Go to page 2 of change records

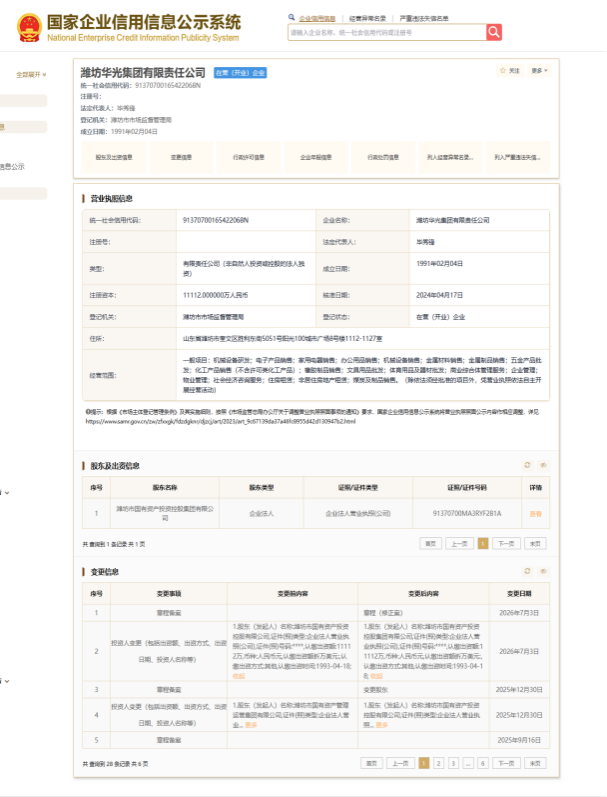[x=439, y=763]
